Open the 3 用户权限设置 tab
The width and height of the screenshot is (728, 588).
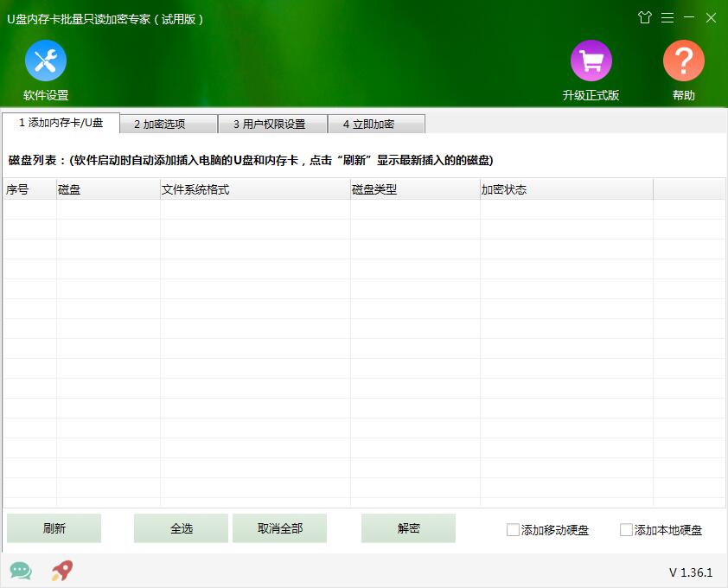(271, 123)
